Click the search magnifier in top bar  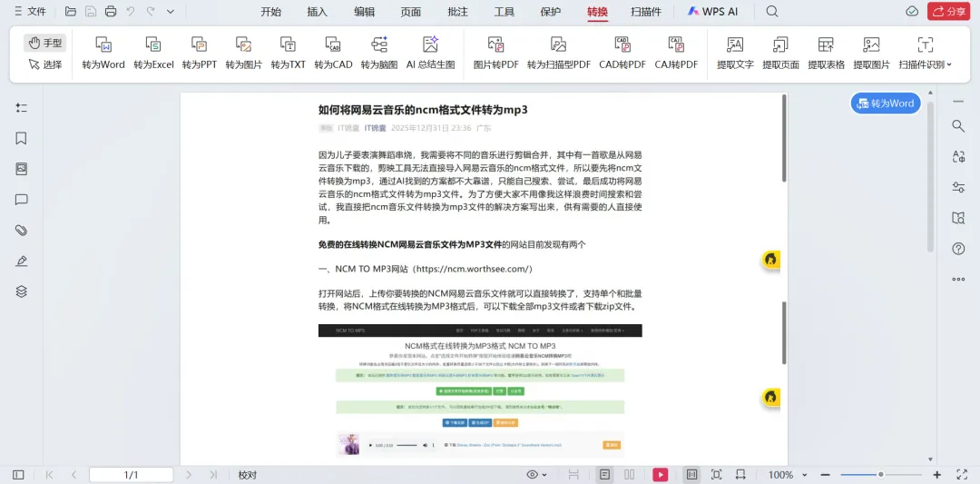tap(772, 11)
